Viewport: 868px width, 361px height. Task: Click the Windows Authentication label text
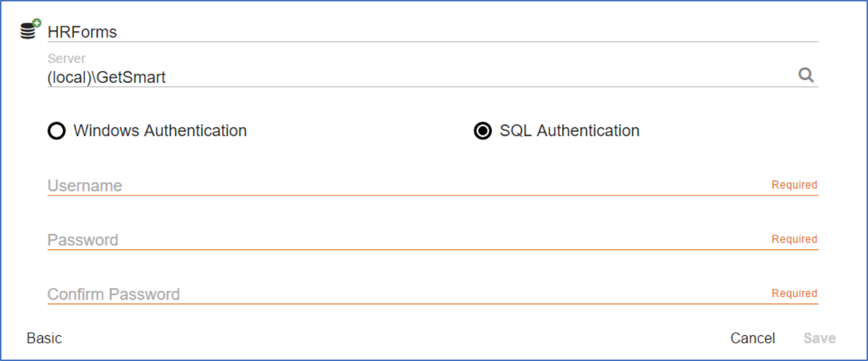pyautogui.click(x=160, y=131)
